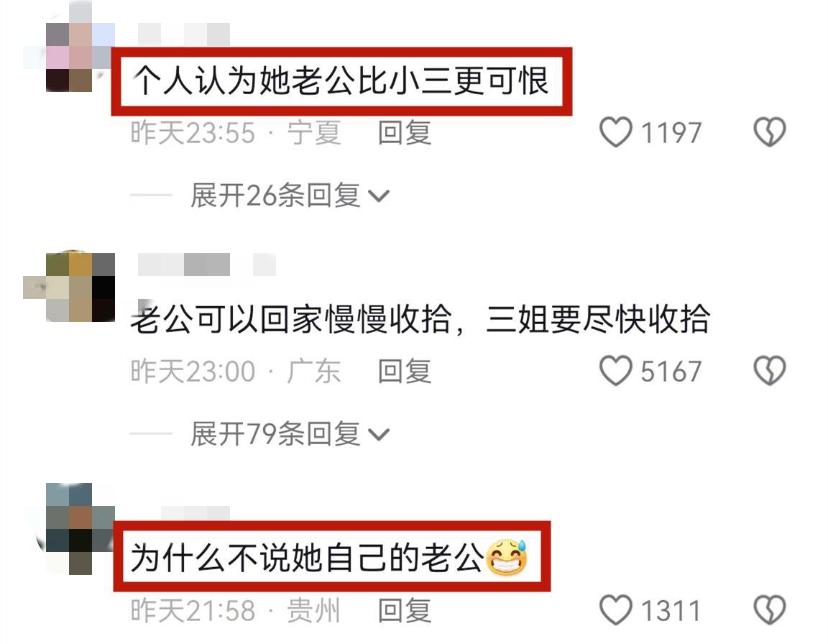The image size is (828, 644).
Task: Select comment 为什么不说她自己的老公
Action: coord(307,558)
